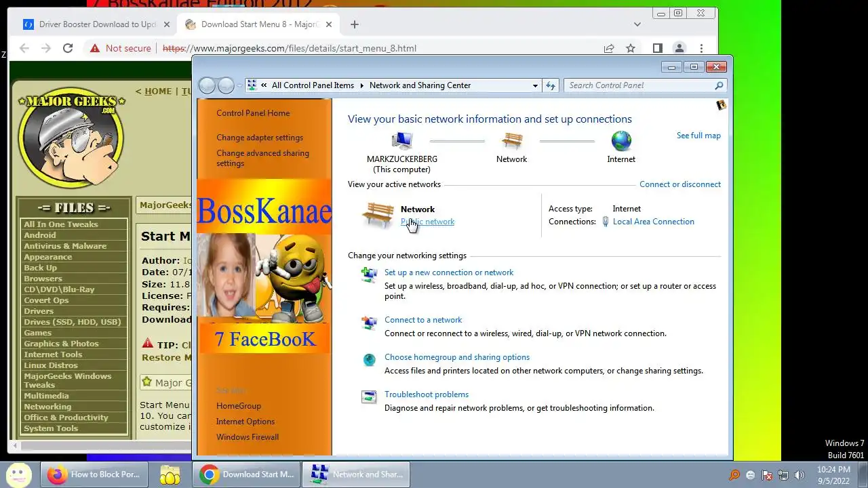Click the Troubleshoot problems icon
The image size is (868, 488).
[369, 397]
